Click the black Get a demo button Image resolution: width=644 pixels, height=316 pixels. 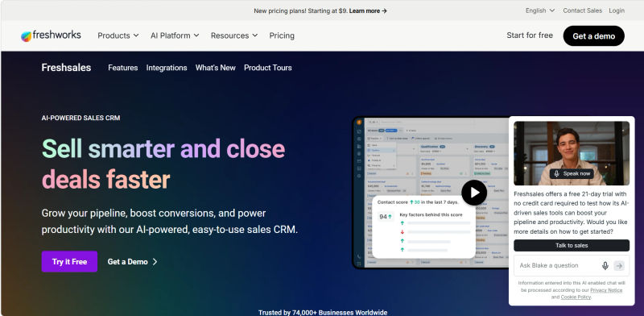[594, 36]
